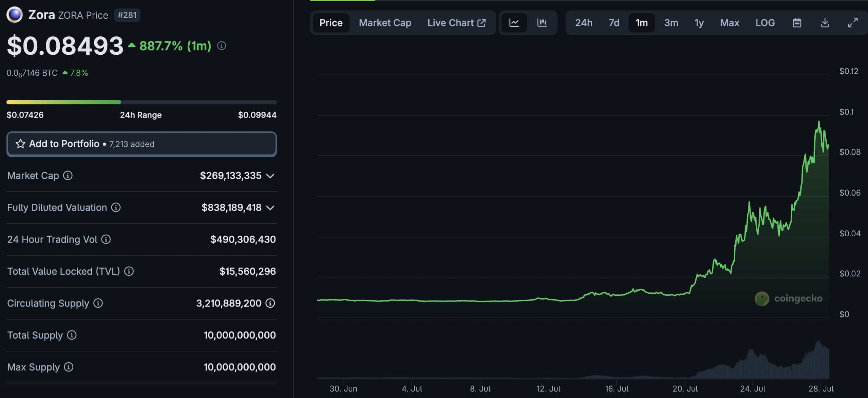Toggle the 1y timeframe
868x398 pixels.
tap(699, 22)
